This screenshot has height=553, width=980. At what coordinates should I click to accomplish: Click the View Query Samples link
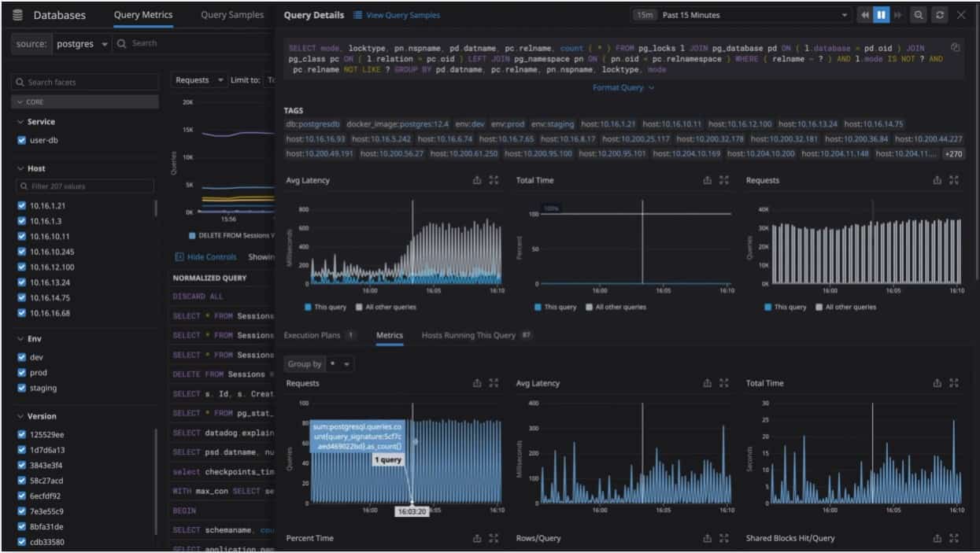pyautogui.click(x=403, y=15)
